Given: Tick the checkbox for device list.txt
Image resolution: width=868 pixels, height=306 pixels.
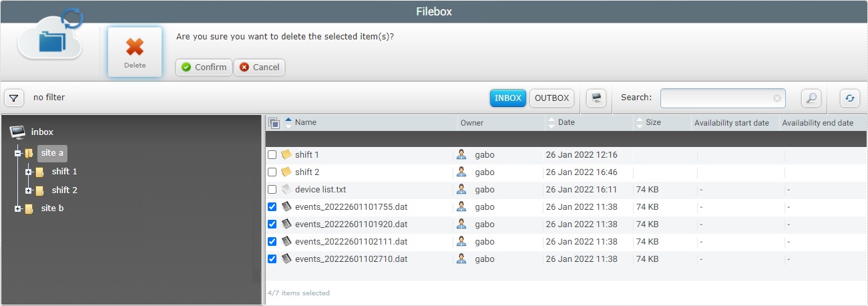Looking at the screenshot, I should pyautogui.click(x=272, y=189).
